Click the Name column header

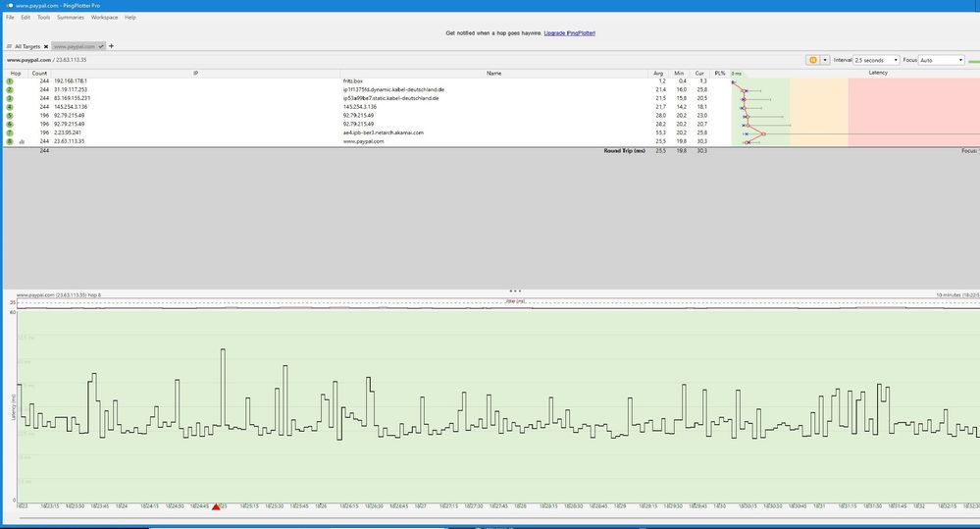coord(493,74)
